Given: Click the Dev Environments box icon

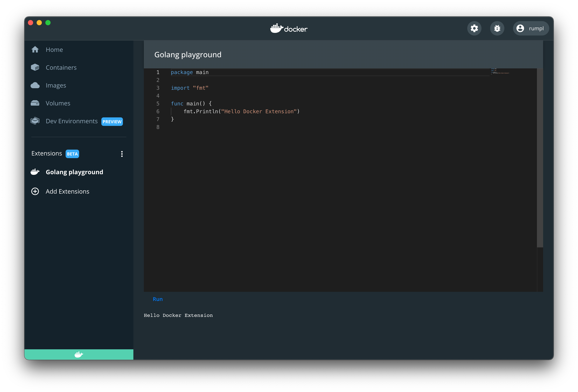Looking at the screenshot, I should (x=35, y=121).
